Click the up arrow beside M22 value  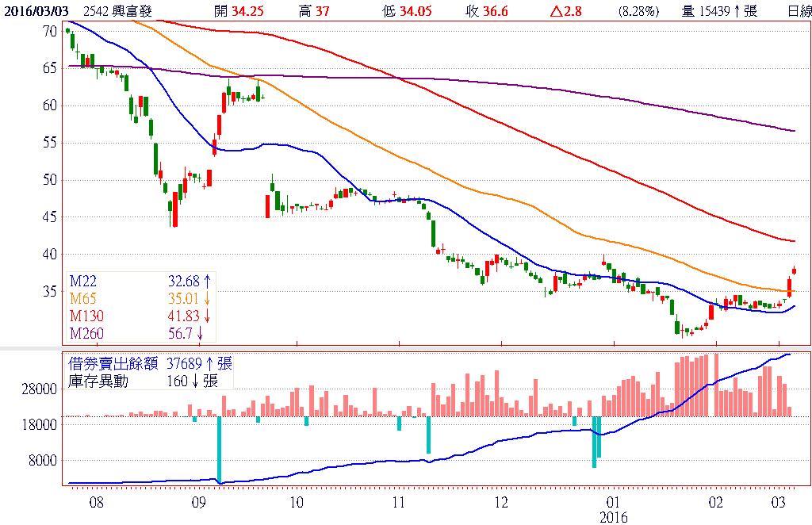coord(207,280)
